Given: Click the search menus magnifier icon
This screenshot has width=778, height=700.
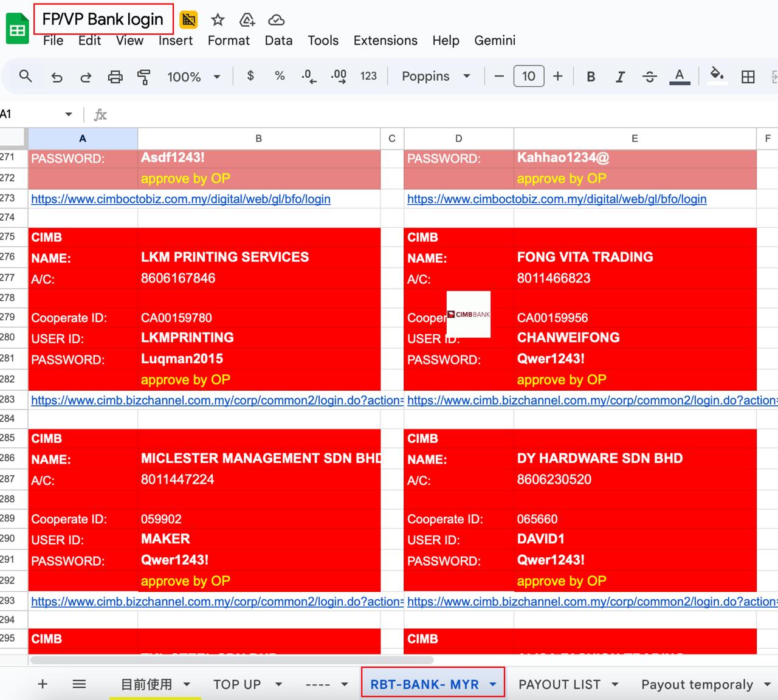Looking at the screenshot, I should click(x=25, y=76).
